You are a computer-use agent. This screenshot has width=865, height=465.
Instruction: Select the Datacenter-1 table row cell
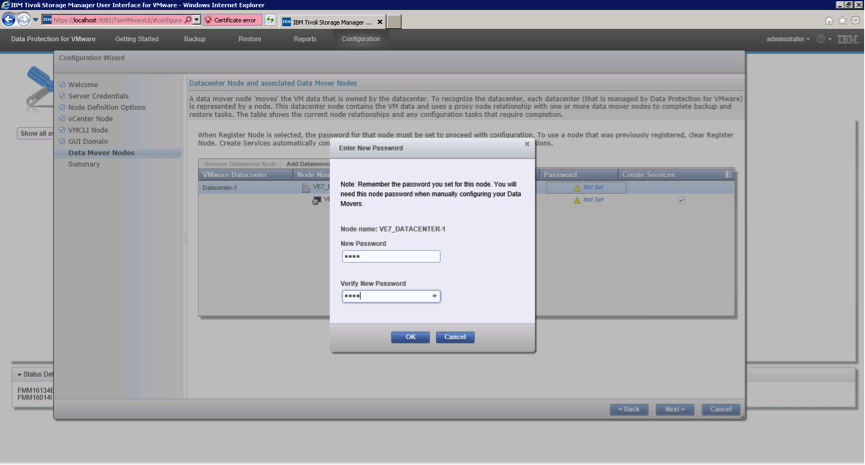click(246, 188)
